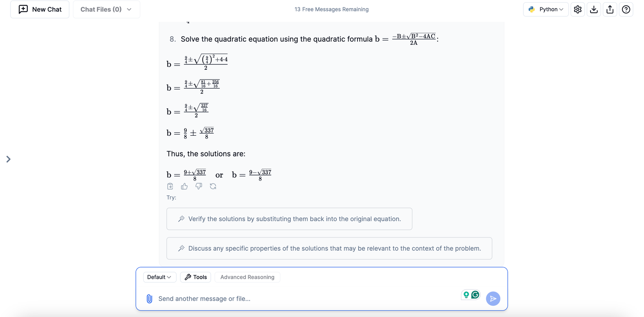Click the green lightbulb suggestion icon

click(466, 295)
